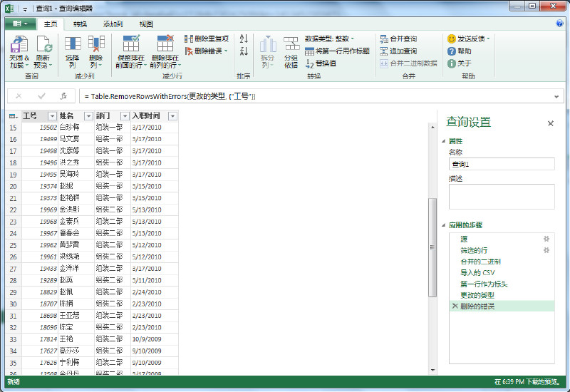Click the blue help icon at top right
This screenshot has height=392, width=570.
point(560,24)
